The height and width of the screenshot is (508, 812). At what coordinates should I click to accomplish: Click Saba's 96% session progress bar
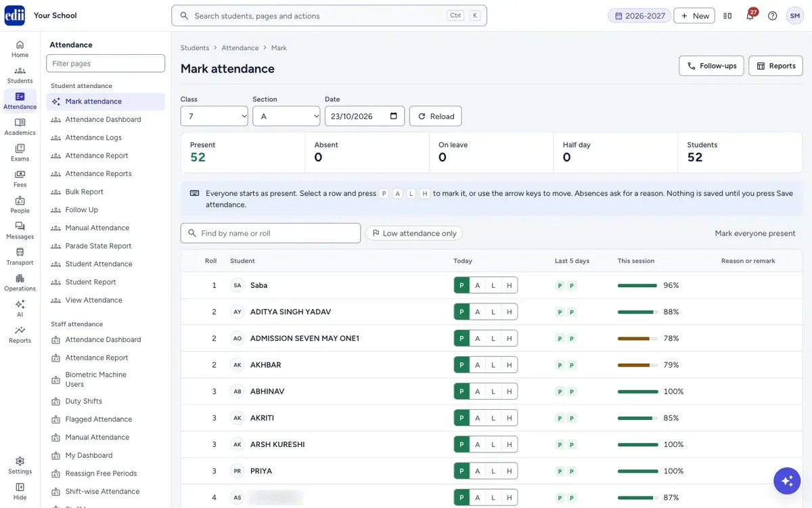coord(638,286)
